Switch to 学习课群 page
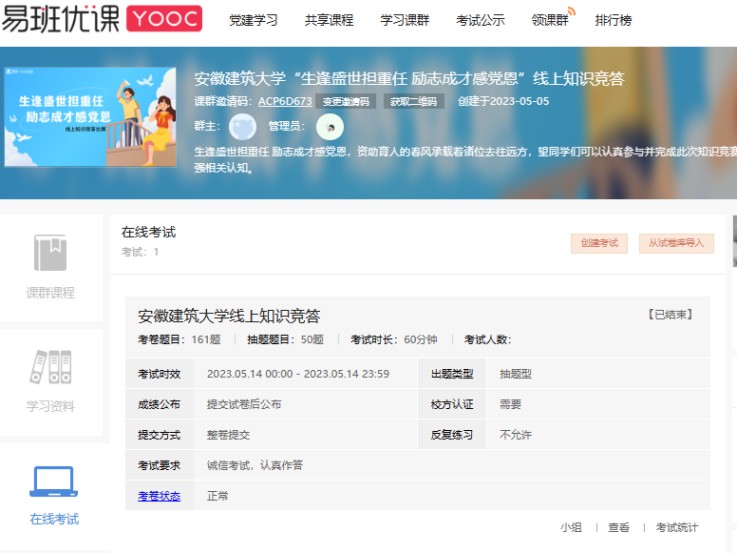737x553 pixels. tap(405, 20)
